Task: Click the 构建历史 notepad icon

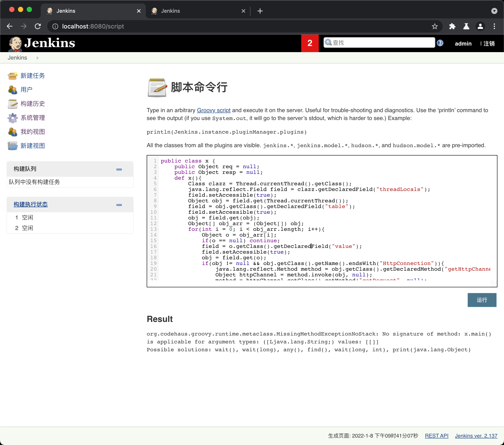Action: pos(12,104)
